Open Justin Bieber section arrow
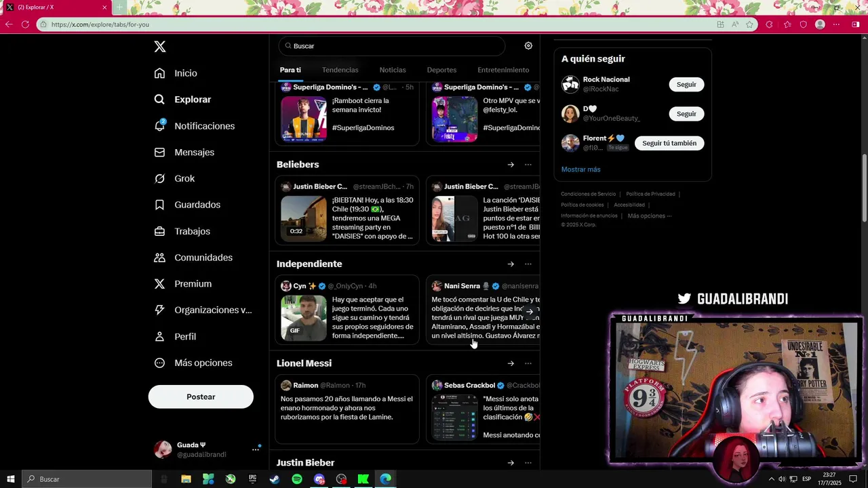This screenshot has height=488, width=868. (x=511, y=463)
